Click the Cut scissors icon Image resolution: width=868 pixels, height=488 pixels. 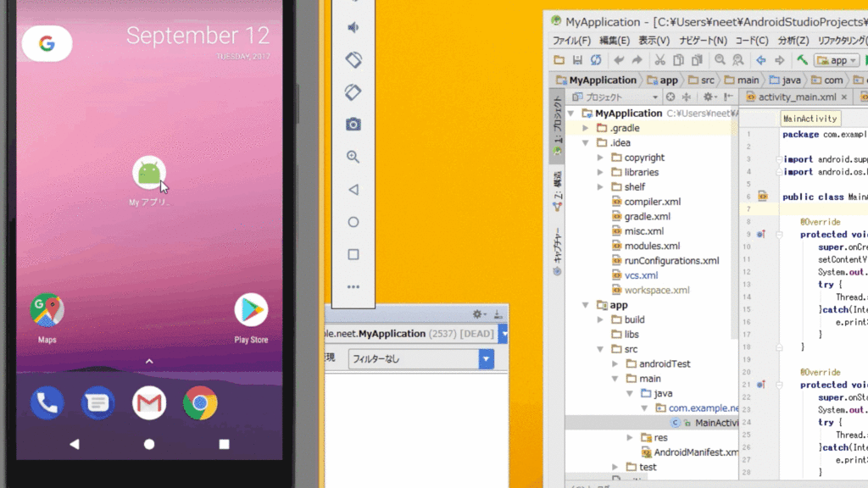click(x=659, y=60)
